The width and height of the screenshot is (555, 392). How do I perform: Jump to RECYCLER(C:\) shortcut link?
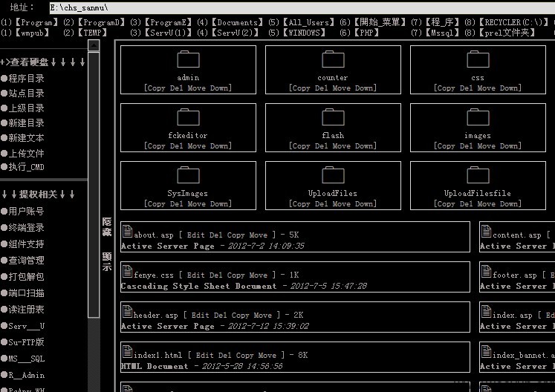pyautogui.click(x=514, y=22)
